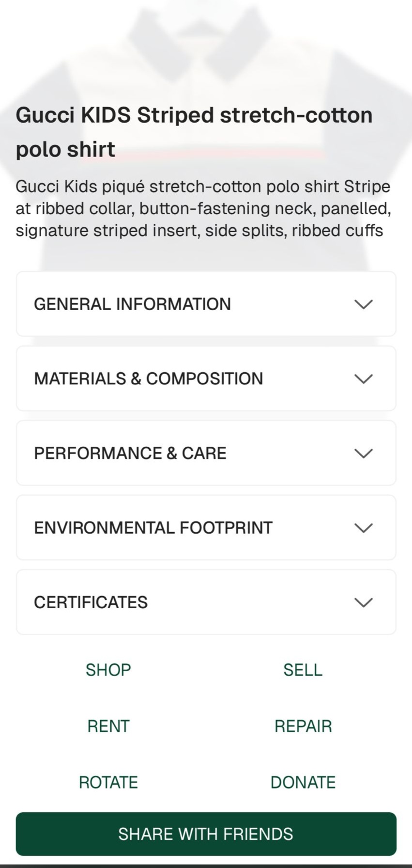Click the chevron arrow beside Environmental Footprint
The width and height of the screenshot is (412, 868).
click(363, 528)
